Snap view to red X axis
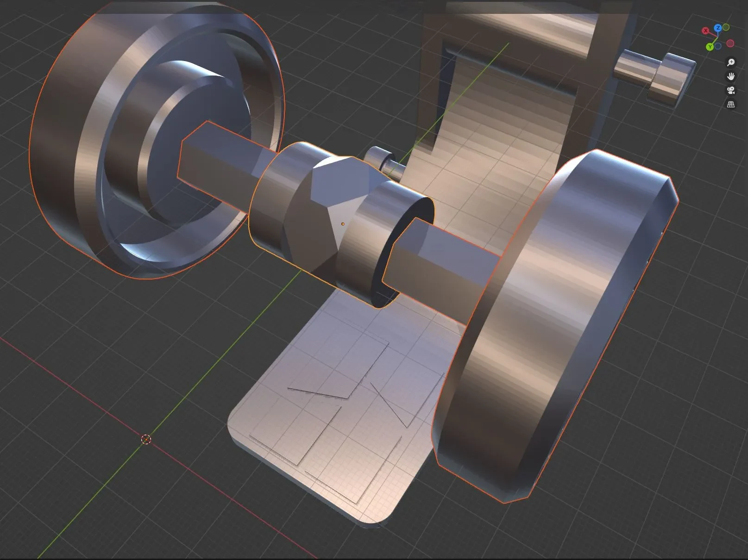This screenshot has width=748, height=560. (x=705, y=31)
